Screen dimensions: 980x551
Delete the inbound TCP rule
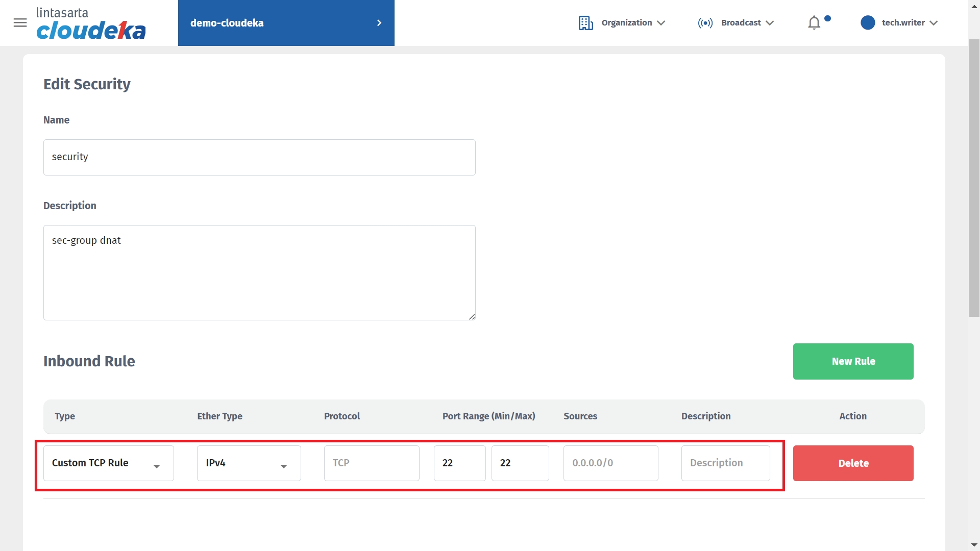(853, 463)
